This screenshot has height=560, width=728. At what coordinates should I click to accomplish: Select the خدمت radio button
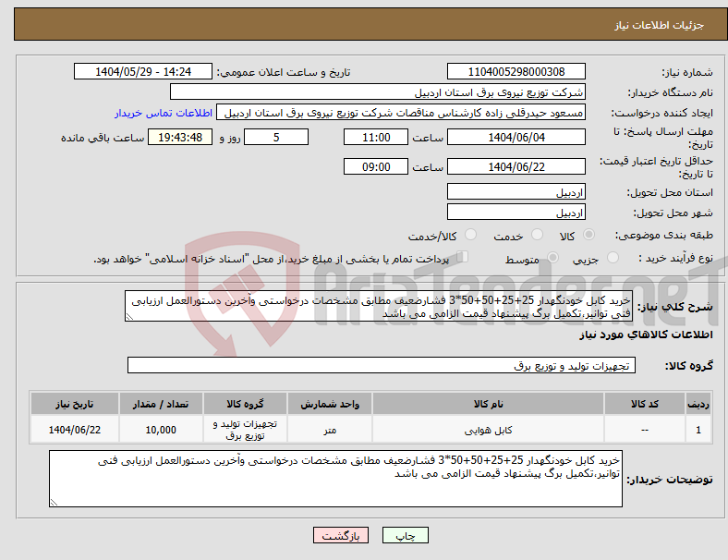(537, 235)
